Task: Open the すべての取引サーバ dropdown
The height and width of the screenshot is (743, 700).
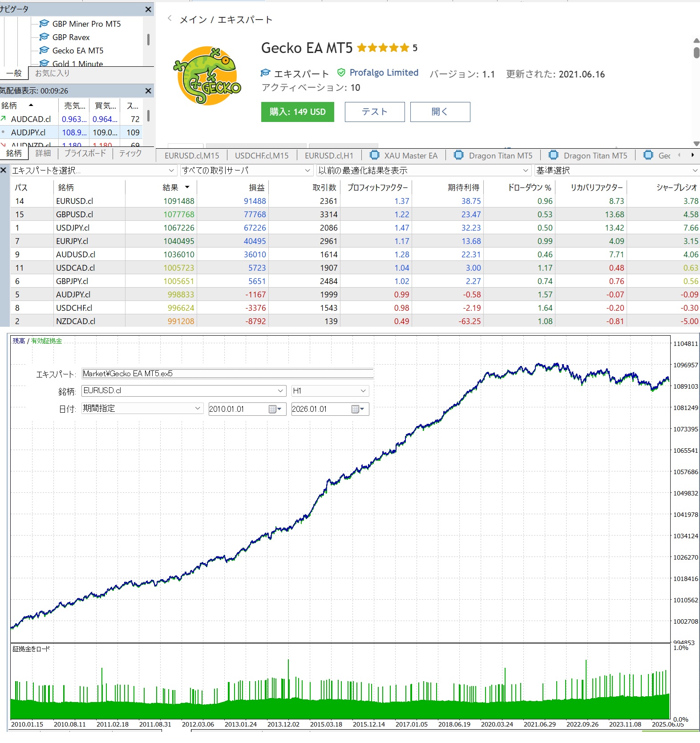Action: (247, 171)
